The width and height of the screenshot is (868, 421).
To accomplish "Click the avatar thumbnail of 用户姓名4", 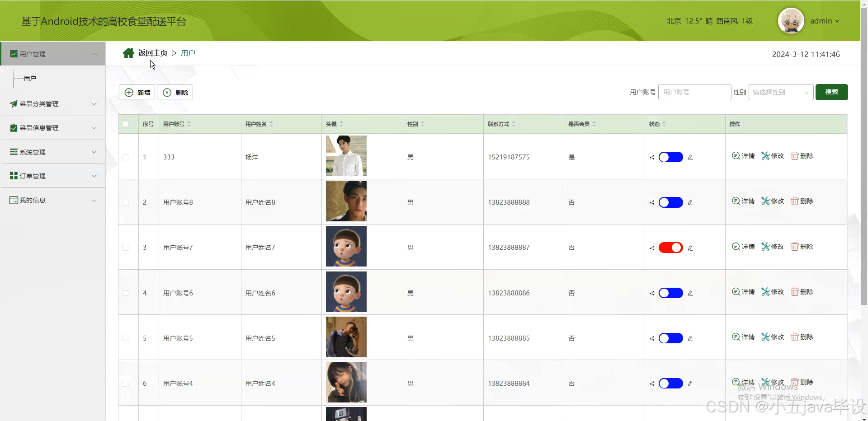I will pos(346,382).
